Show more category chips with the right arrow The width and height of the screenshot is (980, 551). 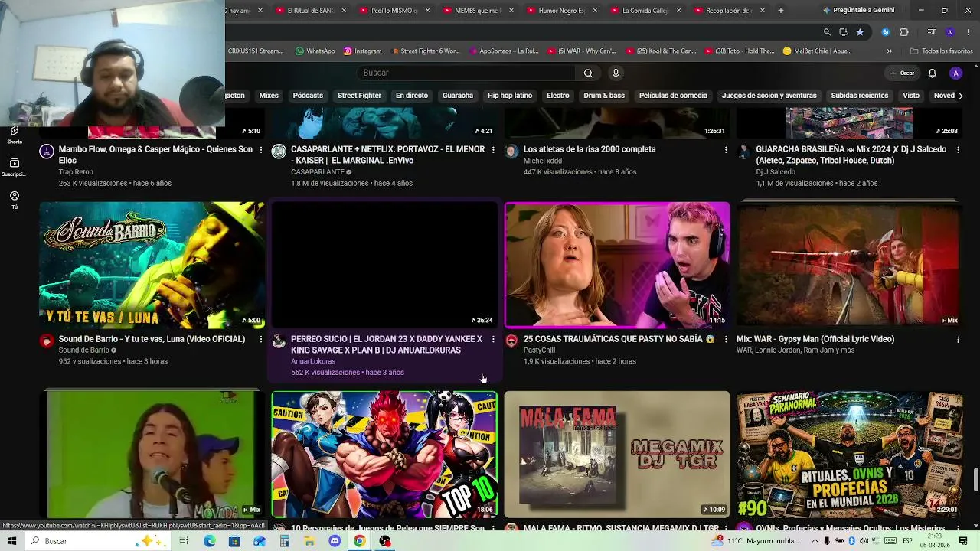tap(961, 96)
